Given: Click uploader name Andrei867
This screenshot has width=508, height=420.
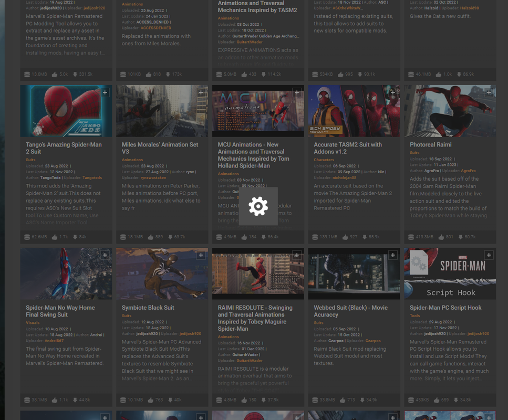Looking at the screenshot, I should coord(54,341).
